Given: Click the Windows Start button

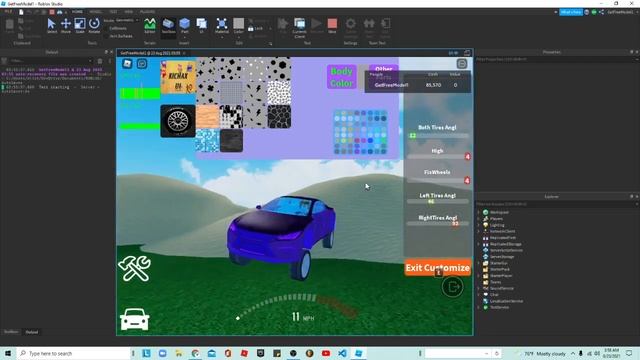Looking at the screenshot, I should click(8, 353).
